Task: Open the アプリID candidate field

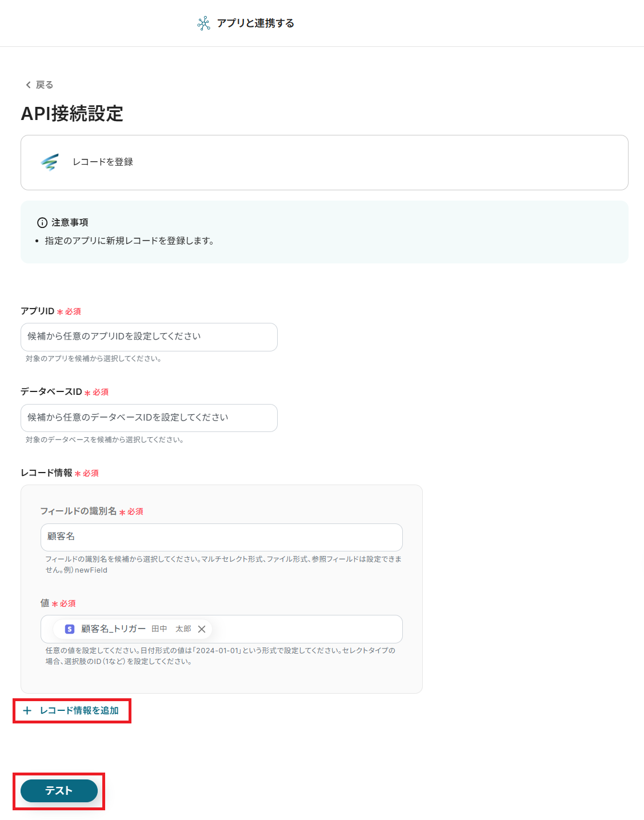Action: tap(149, 337)
